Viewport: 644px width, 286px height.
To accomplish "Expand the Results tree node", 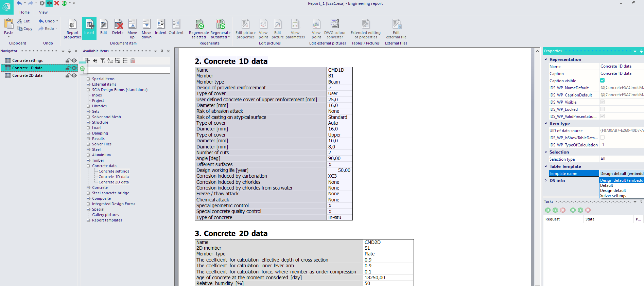I will click(x=88, y=139).
